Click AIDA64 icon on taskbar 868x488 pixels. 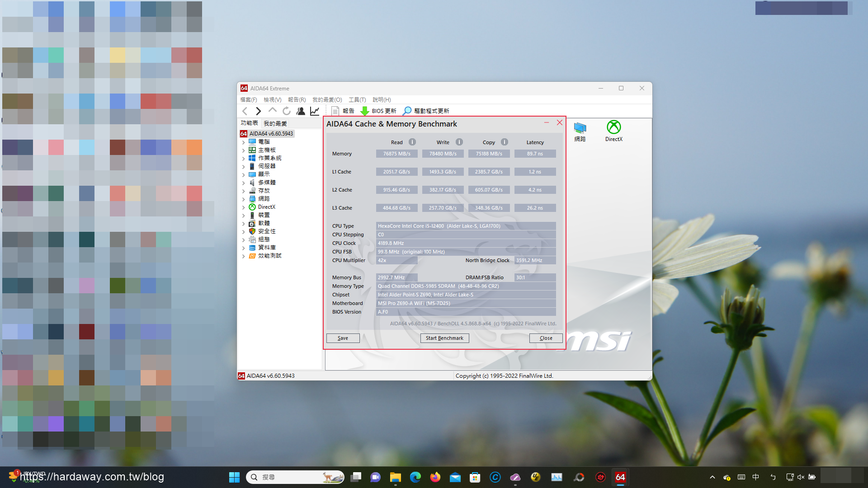tap(620, 477)
